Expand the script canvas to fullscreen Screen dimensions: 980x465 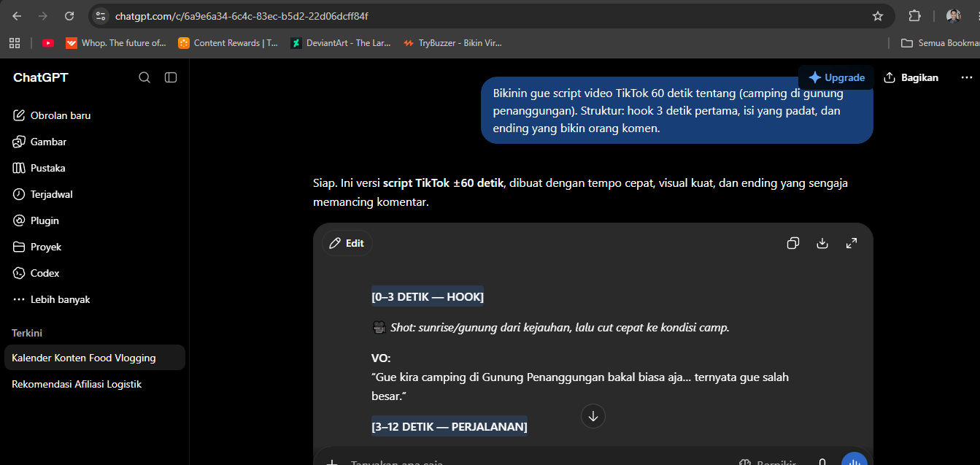point(852,243)
